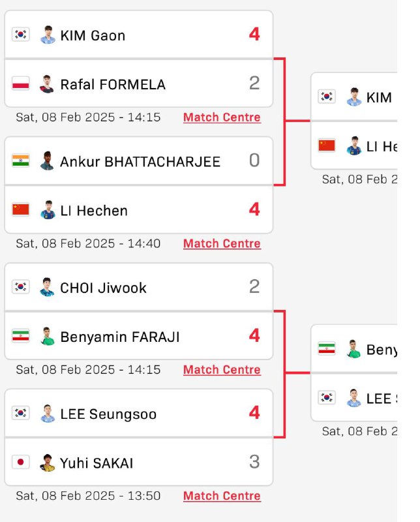
Task: Click Benyamin FARAJI's name in first round
Action: pyautogui.click(x=120, y=337)
